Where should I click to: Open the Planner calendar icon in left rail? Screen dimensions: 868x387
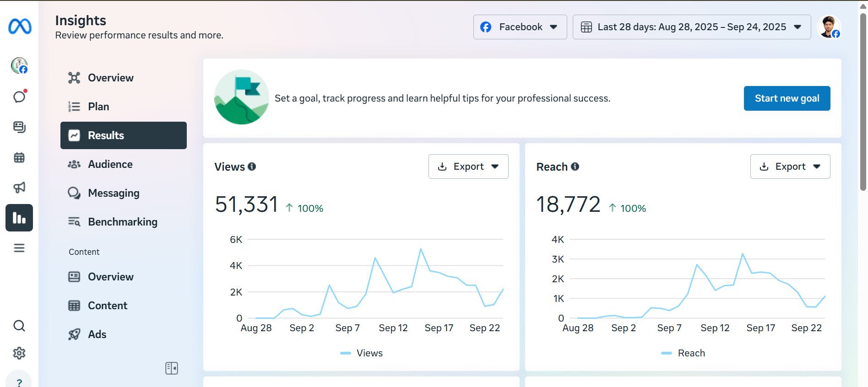point(19,158)
